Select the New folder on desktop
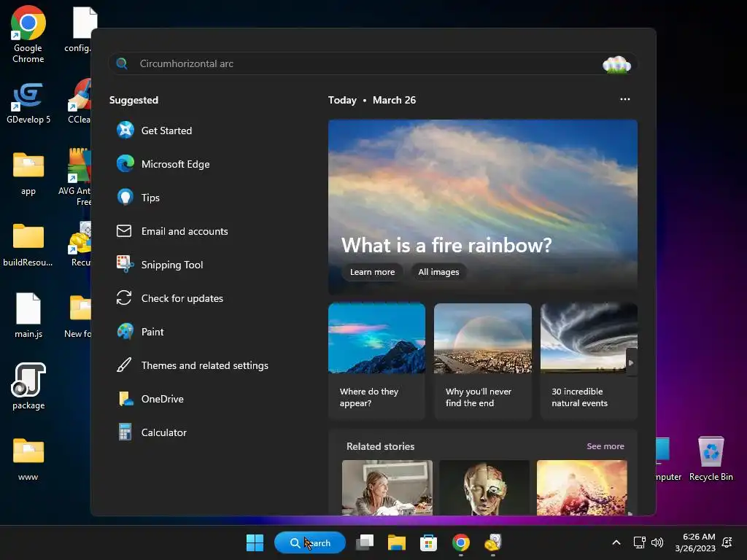 tap(79, 316)
